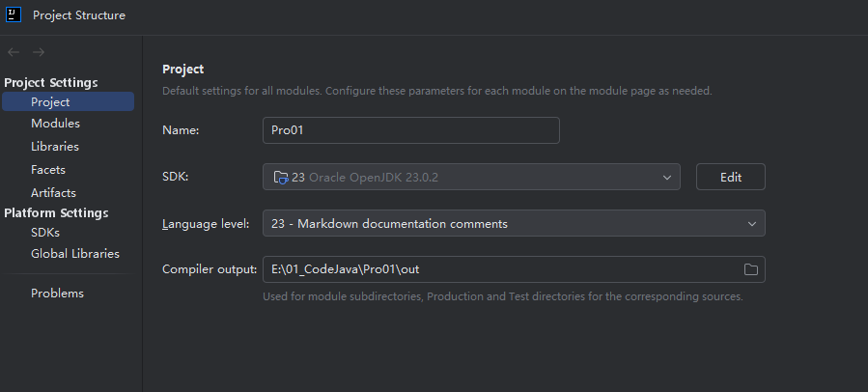Screen dimensions: 868x392
Task: Open the Language level dropdown
Action: coord(514,223)
